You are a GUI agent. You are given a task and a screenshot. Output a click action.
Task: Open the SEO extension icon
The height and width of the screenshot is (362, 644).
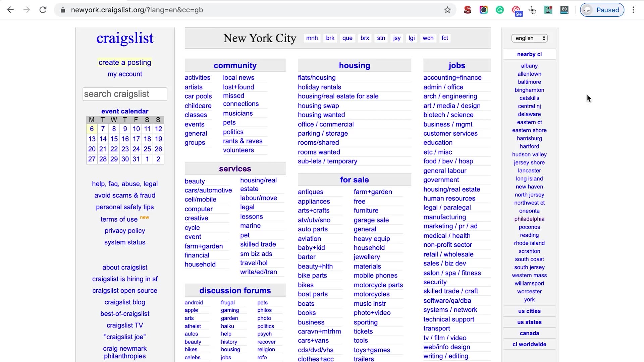pos(467,10)
